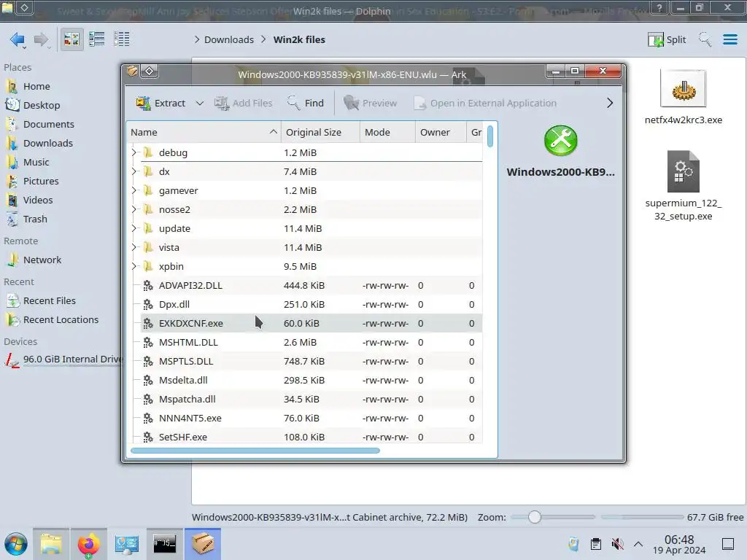Split the Dolphin view
This screenshot has height=560, width=747.
pos(667,39)
